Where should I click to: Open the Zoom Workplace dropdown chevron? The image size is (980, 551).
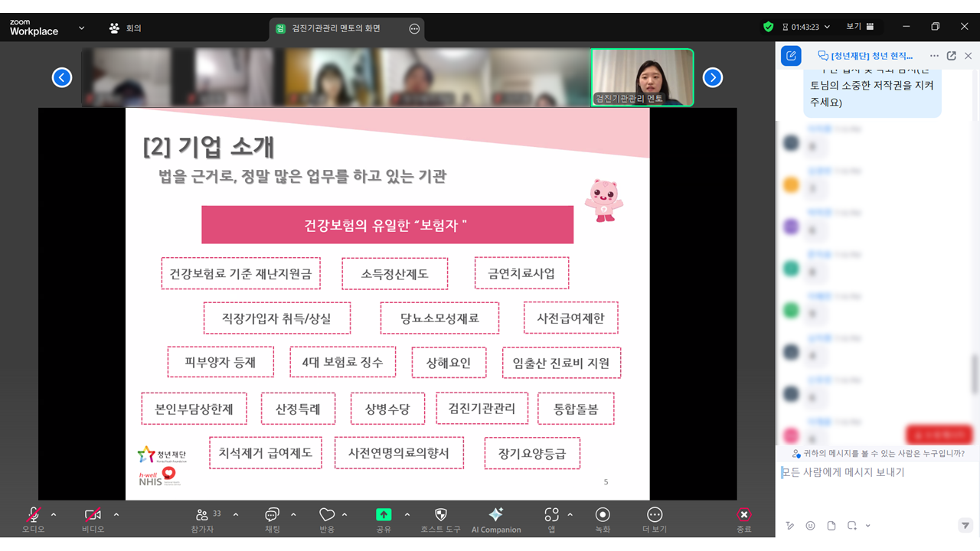click(81, 28)
